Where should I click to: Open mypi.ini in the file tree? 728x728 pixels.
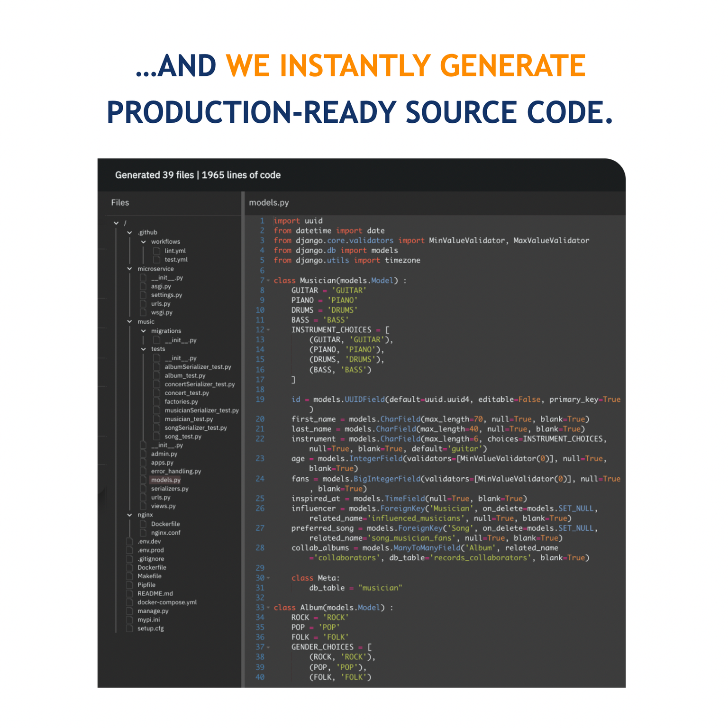(149, 620)
